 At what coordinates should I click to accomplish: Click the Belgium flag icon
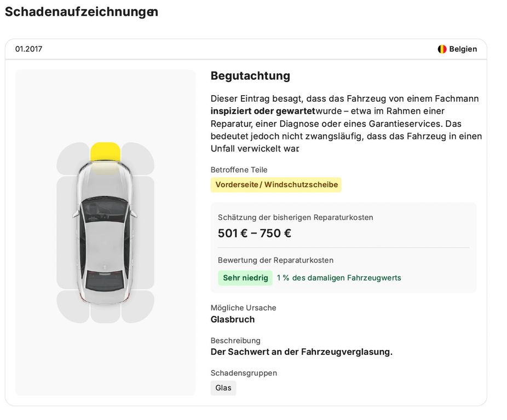coord(442,49)
